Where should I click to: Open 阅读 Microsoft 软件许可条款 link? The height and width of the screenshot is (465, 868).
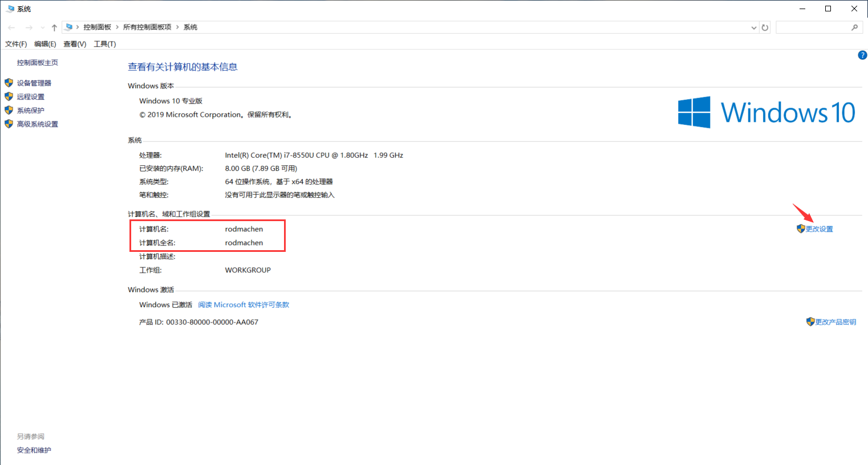(x=244, y=305)
